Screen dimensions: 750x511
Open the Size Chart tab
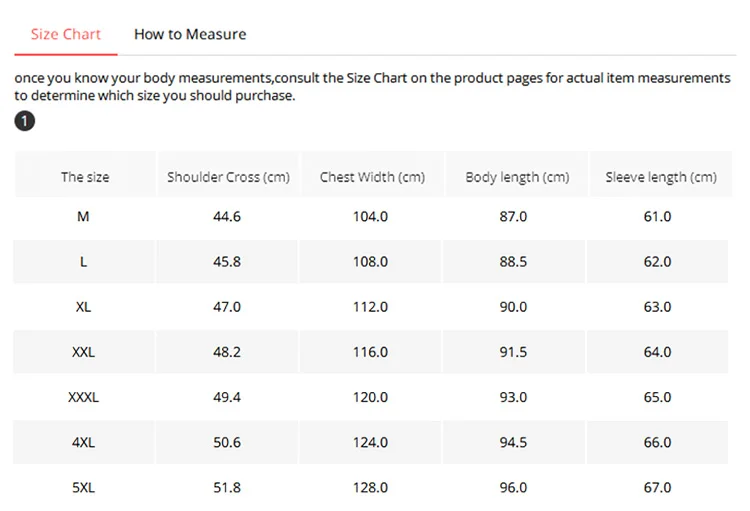66,34
